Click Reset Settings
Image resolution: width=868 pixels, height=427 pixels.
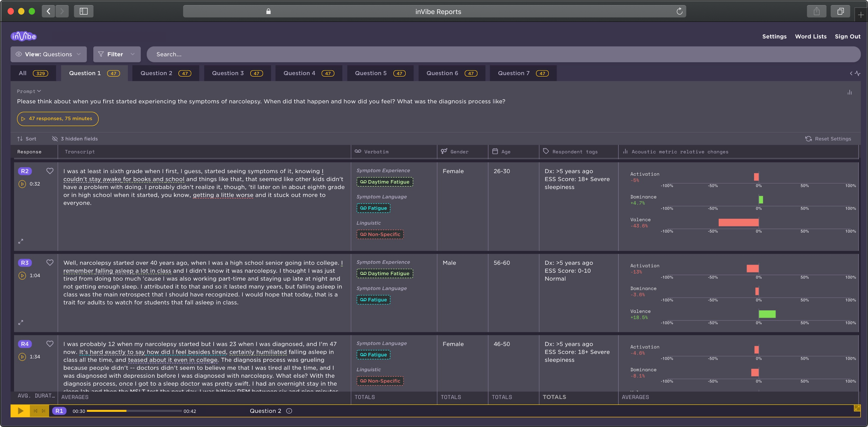click(x=828, y=139)
